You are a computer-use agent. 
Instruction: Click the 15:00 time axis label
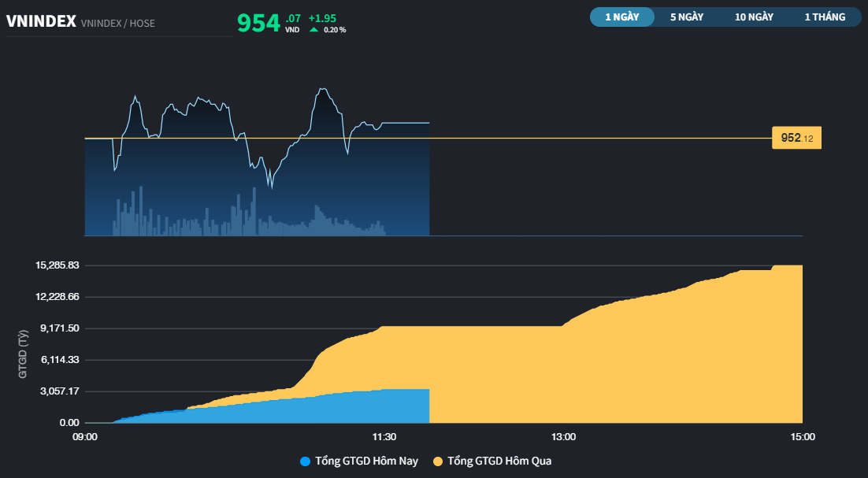802,436
